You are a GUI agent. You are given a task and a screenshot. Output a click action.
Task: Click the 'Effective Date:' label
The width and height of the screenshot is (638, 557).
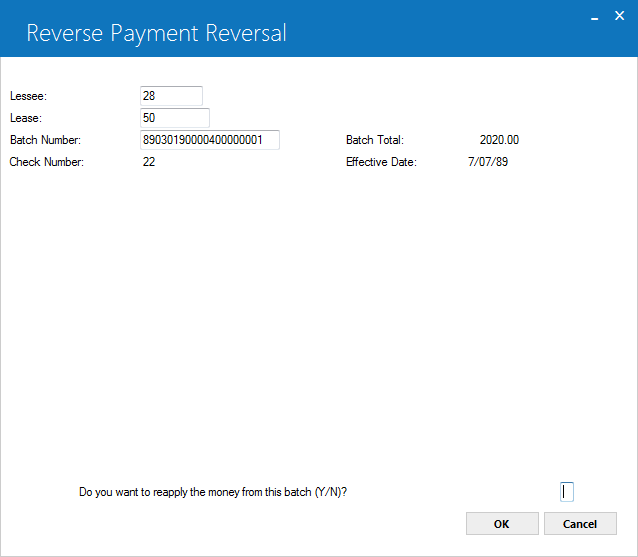click(381, 162)
